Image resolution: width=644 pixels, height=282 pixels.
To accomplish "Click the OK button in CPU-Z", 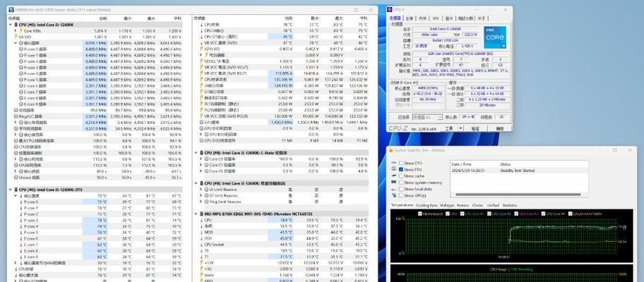I will click(499, 128).
